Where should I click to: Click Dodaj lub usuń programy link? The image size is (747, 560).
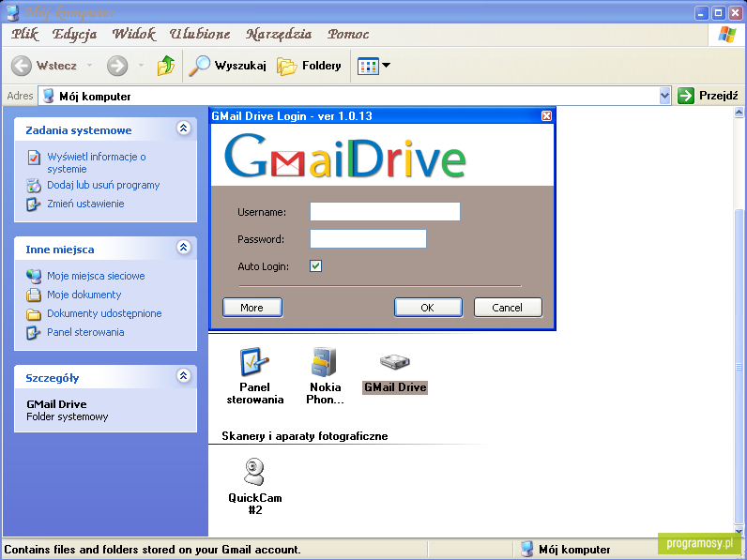(103, 185)
